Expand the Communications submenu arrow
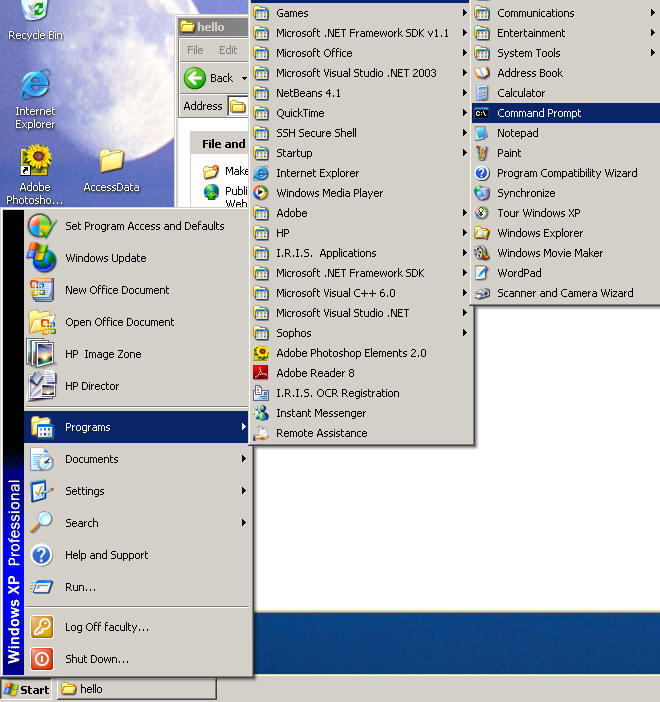 653,13
